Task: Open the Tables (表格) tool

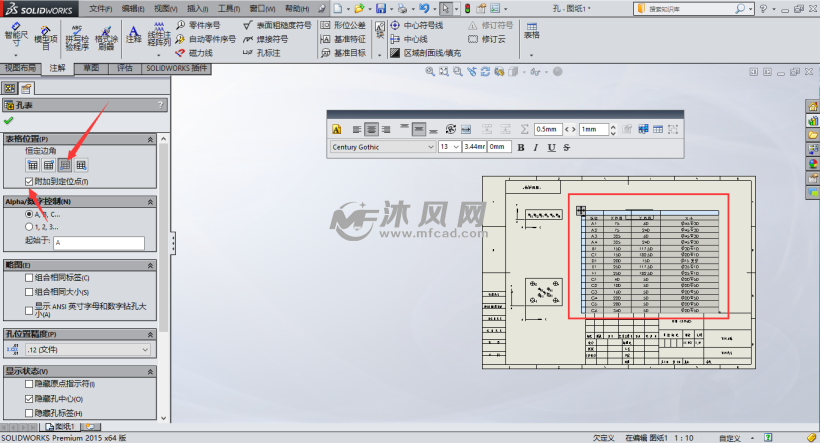Action: (532, 31)
